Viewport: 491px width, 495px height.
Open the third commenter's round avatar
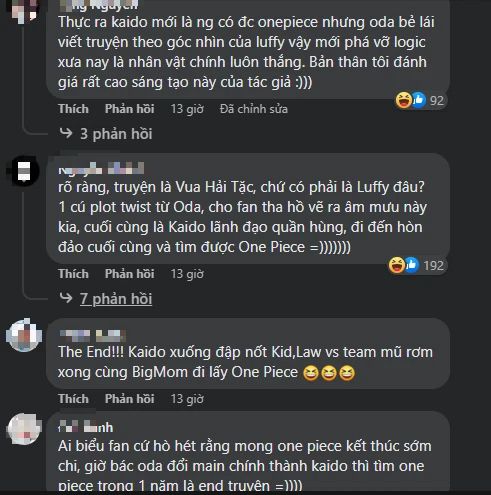24,335
